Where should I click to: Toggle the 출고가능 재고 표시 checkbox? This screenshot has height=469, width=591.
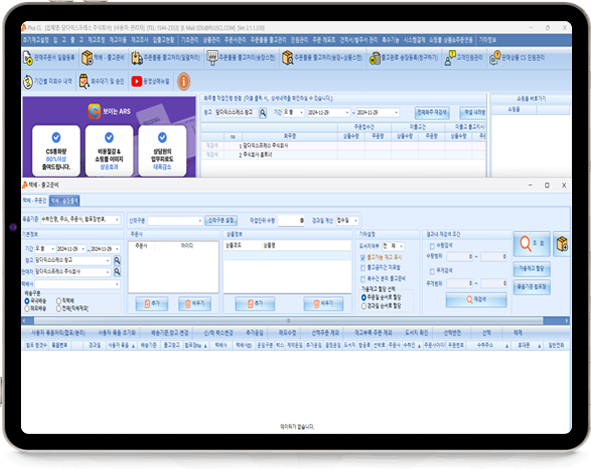pyautogui.click(x=363, y=257)
